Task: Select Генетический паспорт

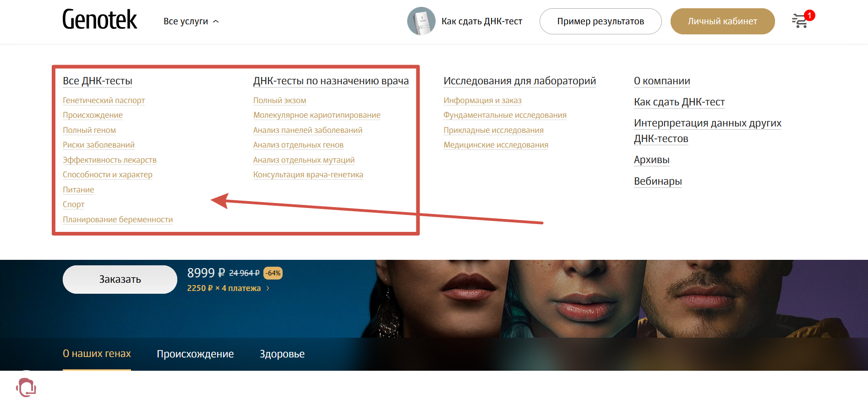Action: [x=104, y=100]
